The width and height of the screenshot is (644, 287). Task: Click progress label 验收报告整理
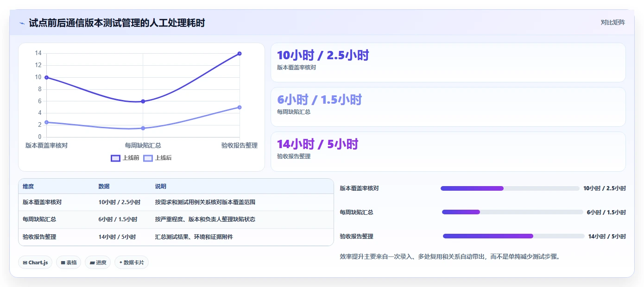pyautogui.click(x=356, y=237)
